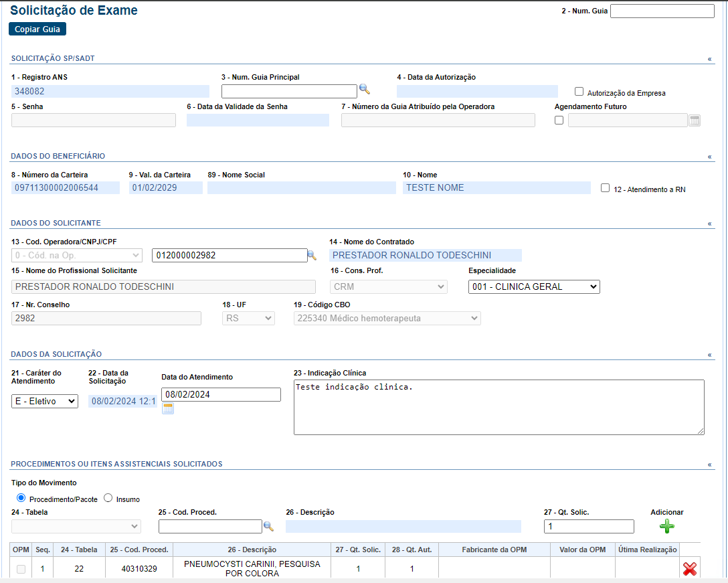Image resolution: width=728 pixels, height=583 pixels.
Task: Click the Num. Guia Principal search magnifier
Action: pos(364,89)
